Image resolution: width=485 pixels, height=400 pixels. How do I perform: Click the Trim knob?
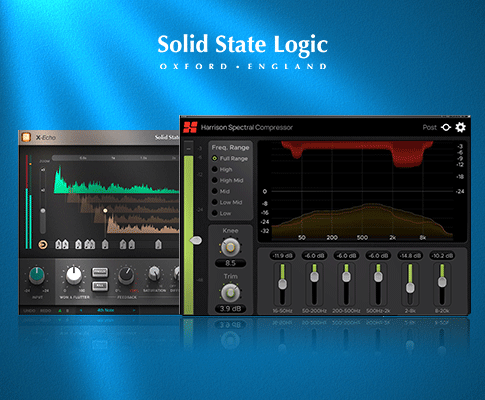(x=230, y=293)
